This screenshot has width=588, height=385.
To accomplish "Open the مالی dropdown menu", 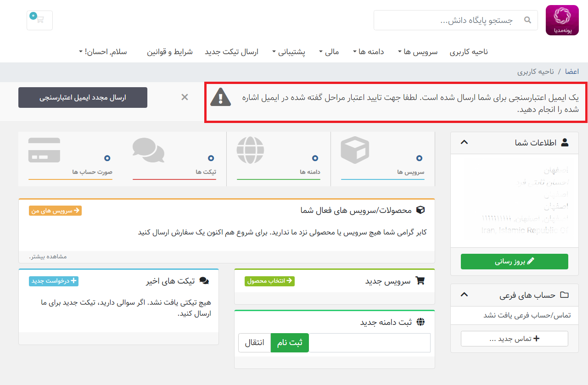I will [329, 52].
